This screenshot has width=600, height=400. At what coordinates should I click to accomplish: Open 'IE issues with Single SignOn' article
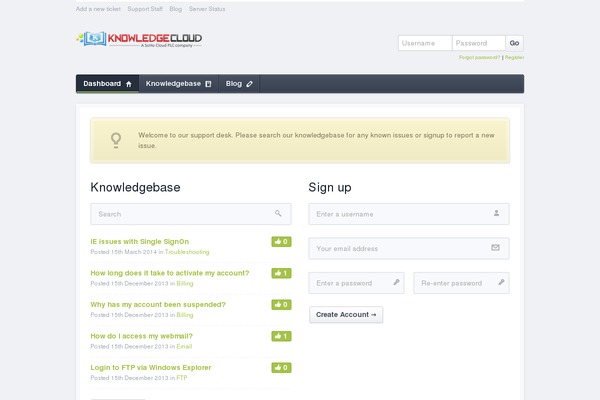pos(140,242)
